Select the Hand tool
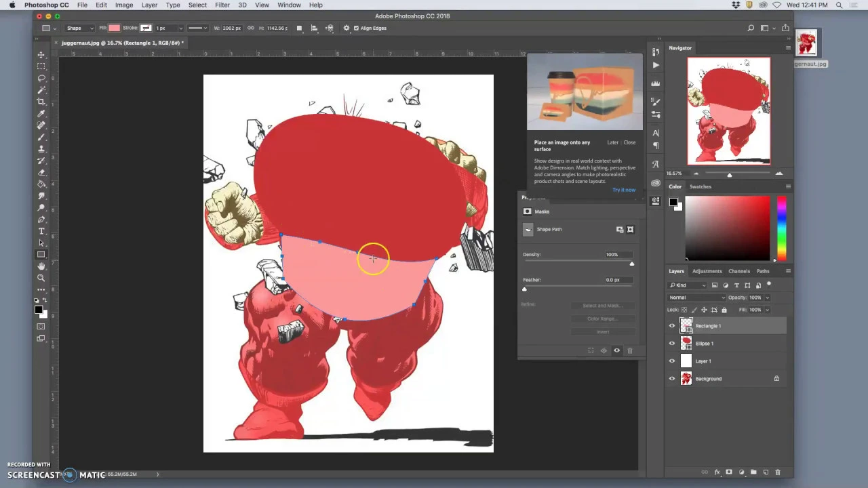Screen dimensions: 868x488 [x=41, y=266]
